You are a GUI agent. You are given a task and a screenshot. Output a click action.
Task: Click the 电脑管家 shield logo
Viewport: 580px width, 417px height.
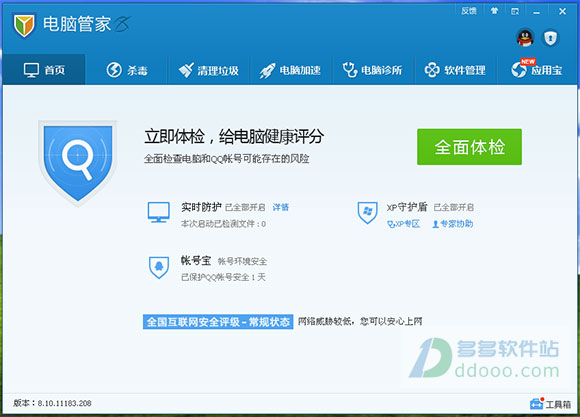[24, 25]
